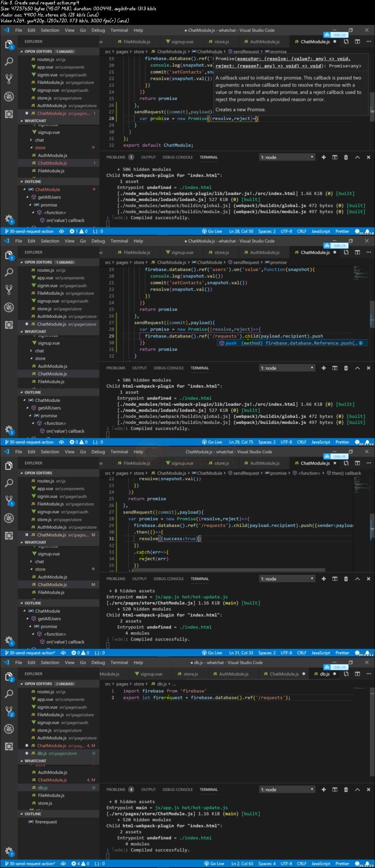Viewport: 375px width, 868px height.
Task: Select 'push (method)' autocomplete suggestion
Action: tap(292, 343)
